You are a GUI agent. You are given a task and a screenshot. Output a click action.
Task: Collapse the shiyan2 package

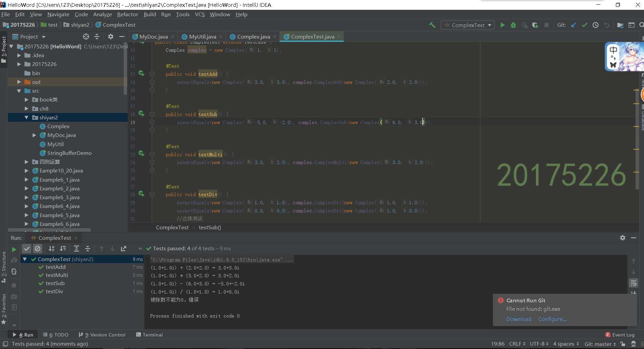point(26,118)
